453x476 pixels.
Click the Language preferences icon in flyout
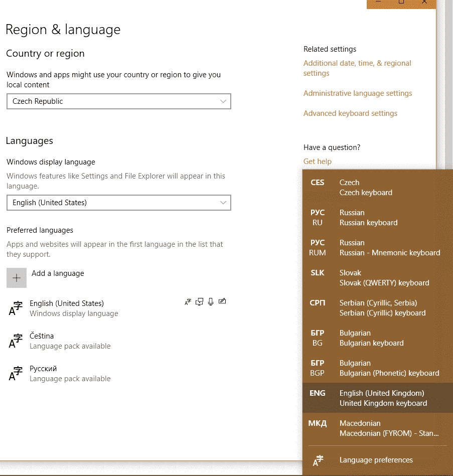click(x=318, y=460)
